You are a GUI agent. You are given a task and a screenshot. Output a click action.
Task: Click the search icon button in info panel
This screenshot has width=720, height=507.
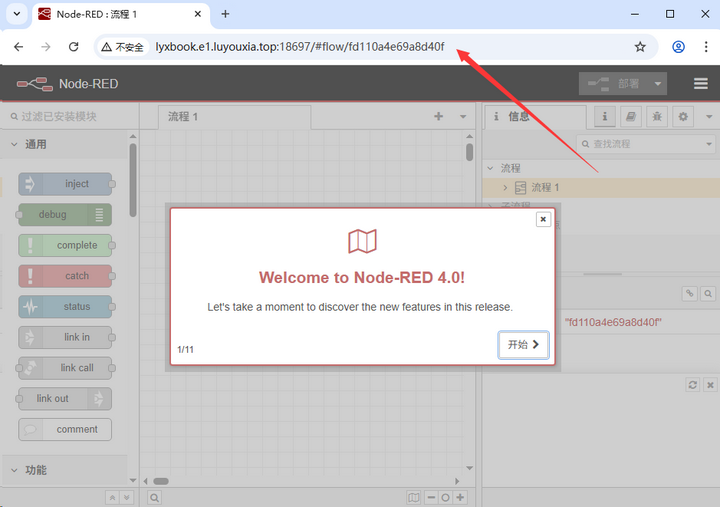coord(708,293)
